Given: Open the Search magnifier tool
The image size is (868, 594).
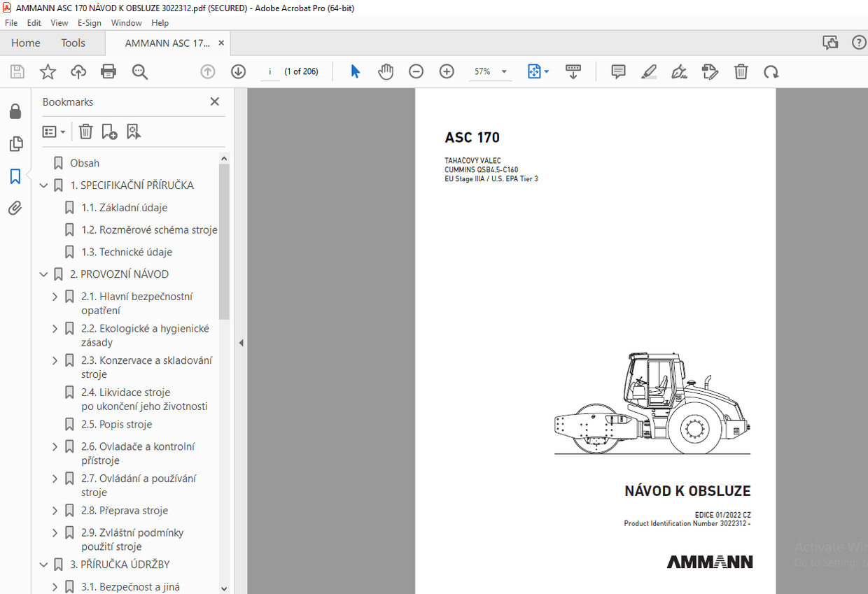Looking at the screenshot, I should (x=139, y=71).
